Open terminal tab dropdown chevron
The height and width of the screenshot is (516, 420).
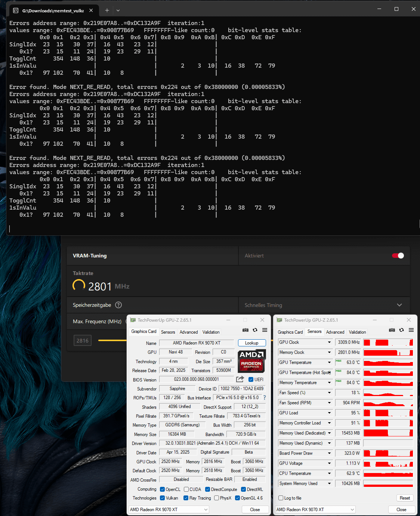tap(118, 10)
